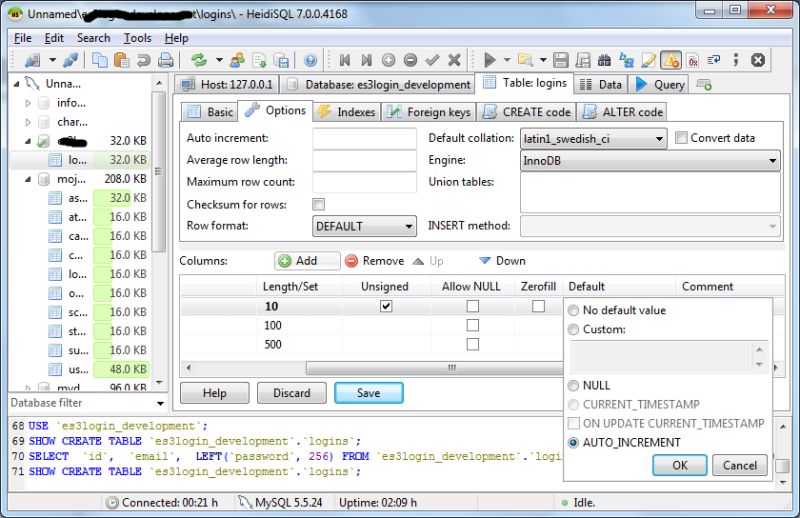800x518 pixels.
Task: Click the Post changes checkmark icon
Action: [x=432, y=60]
